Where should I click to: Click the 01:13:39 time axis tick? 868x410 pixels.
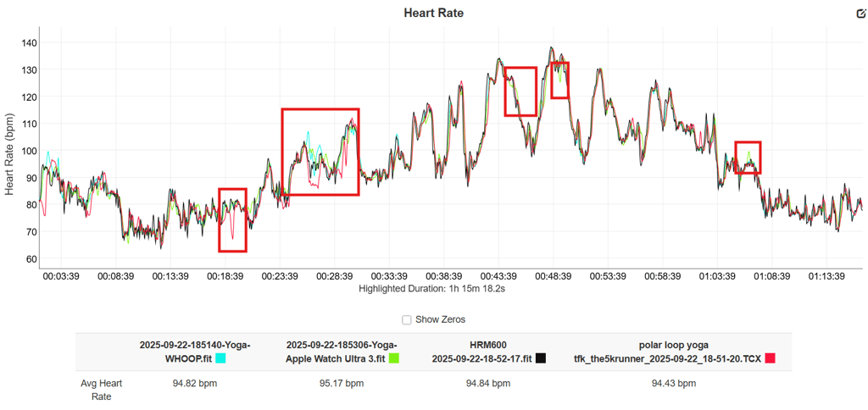click(826, 276)
